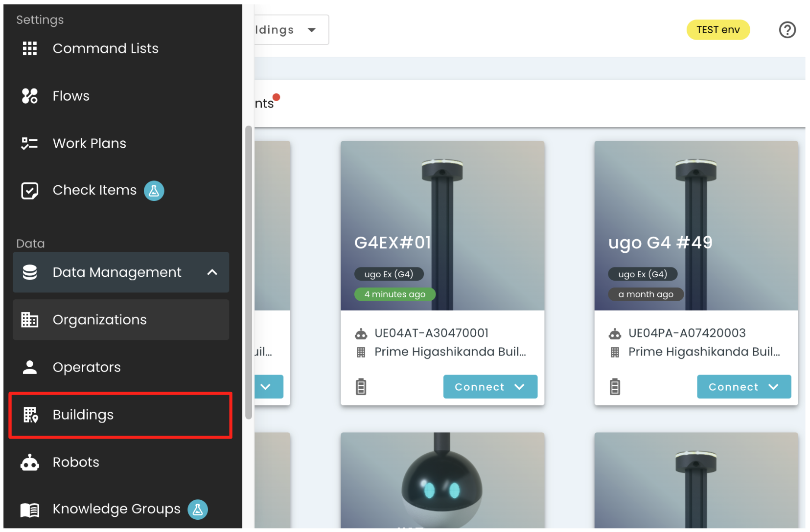The width and height of the screenshot is (810, 532).
Task: Click the second-row robot card thumbnail below ugo G4 #49
Action: 696,480
